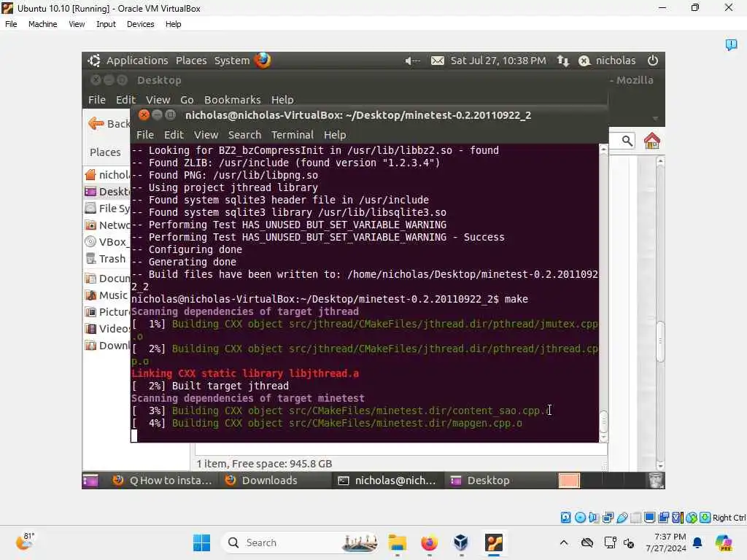Switch to 'Q How to insta...' Firefox window
This screenshot has height=560, width=747.
click(x=162, y=481)
